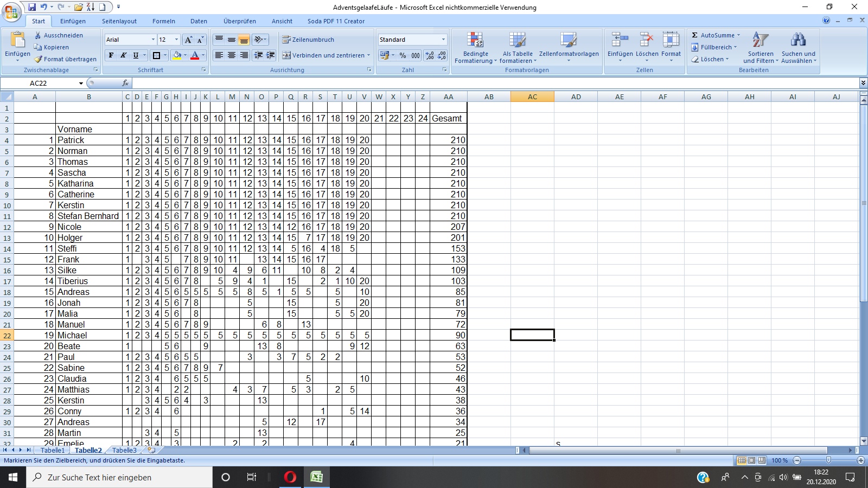The height and width of the screenshot is (488, 868).
Task: Open Suchen und Auswählen menu
Action: [x=799, y=48]
